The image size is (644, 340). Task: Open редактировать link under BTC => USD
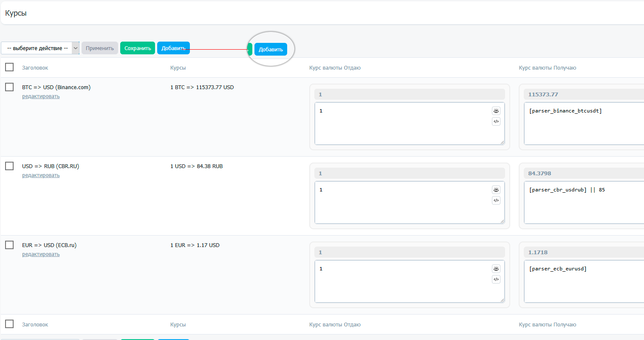tap(41, 96)
